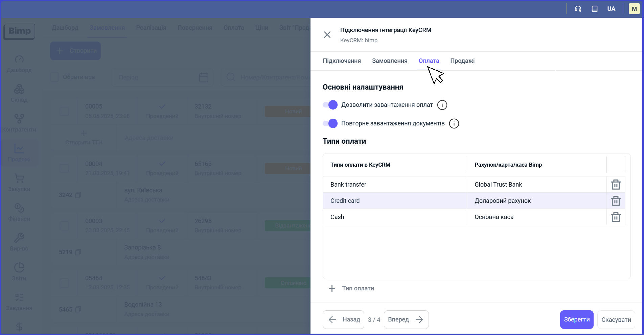Switch to Підключення tab
The width and height of the screenshot is (644, 335).
click(x=342, y=61)
